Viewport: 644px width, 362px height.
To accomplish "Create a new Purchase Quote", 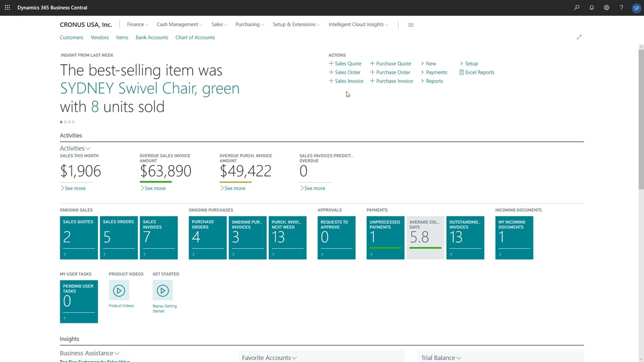I will 390,64.
